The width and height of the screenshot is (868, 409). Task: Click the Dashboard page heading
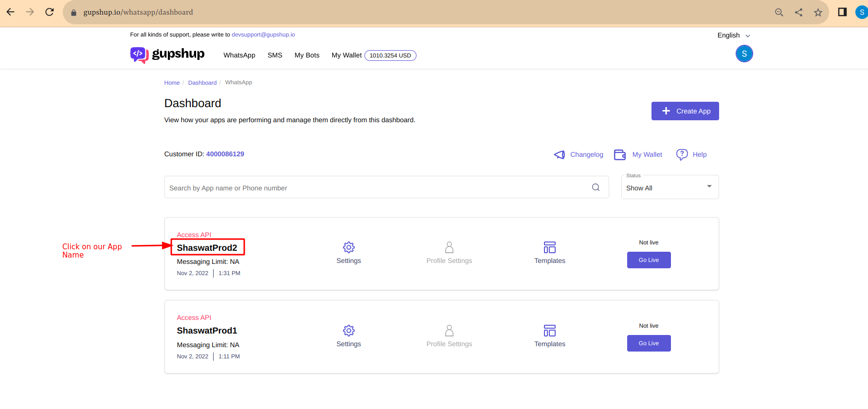(193, 103)
